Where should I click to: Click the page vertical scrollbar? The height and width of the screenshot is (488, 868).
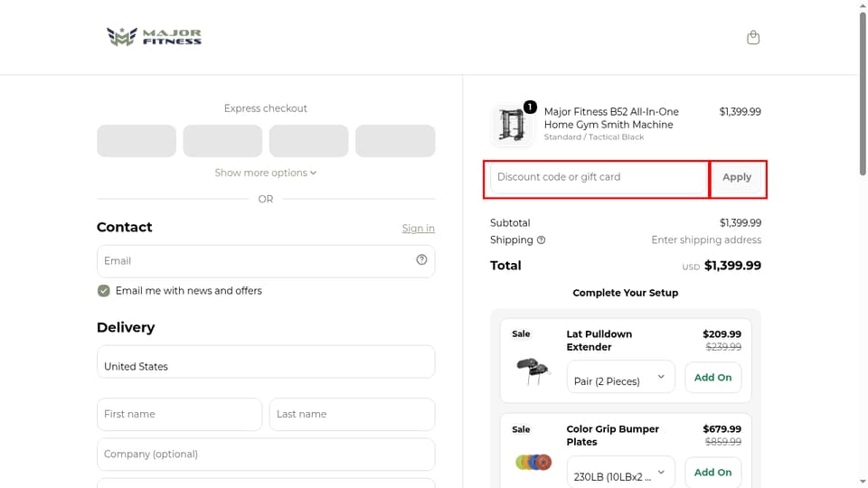[863, 94]
